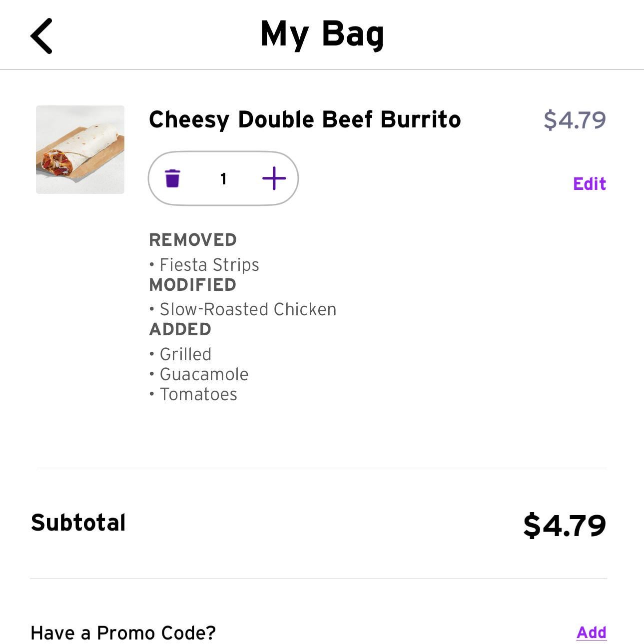Go back using the back arrow

click(41, 36)
